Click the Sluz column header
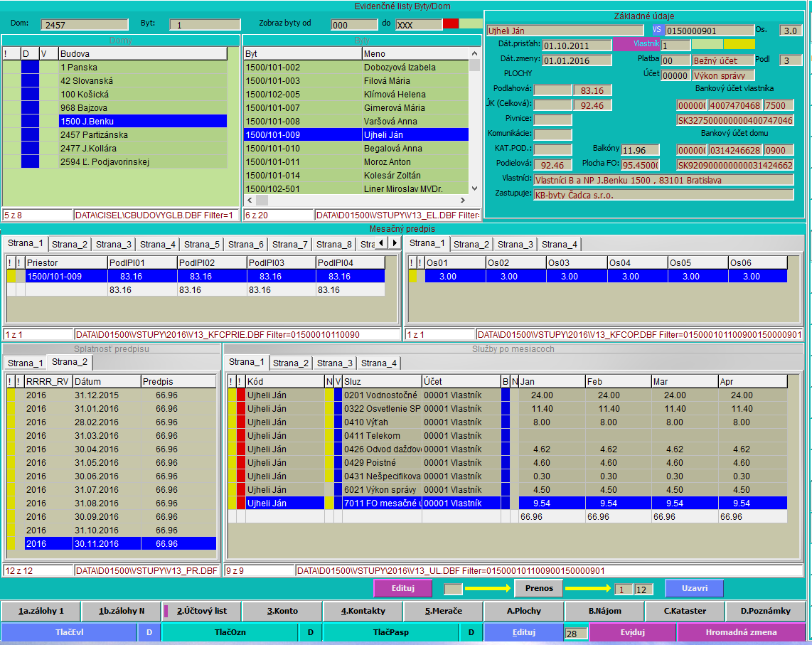The height and width of the screenshot is (645, 812). (x=382, y=381)
